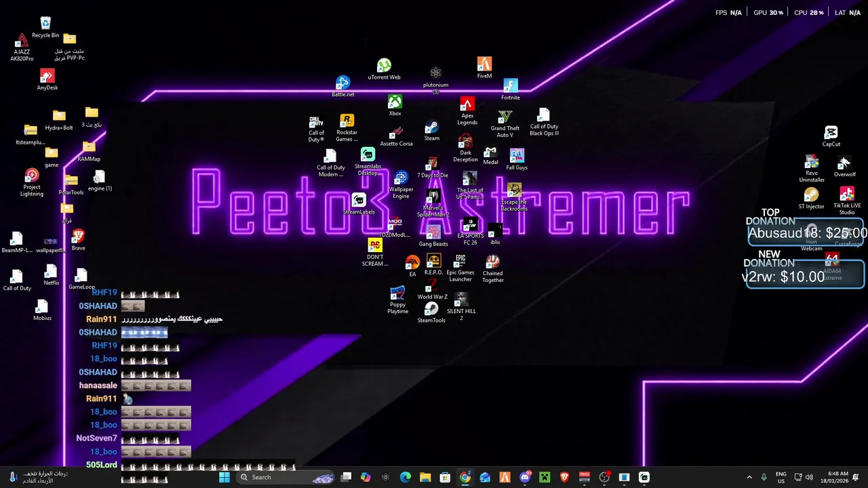The image size is (868, 488).
Task: Open the StreamLabels shortcut
Action: click(359, 204)
